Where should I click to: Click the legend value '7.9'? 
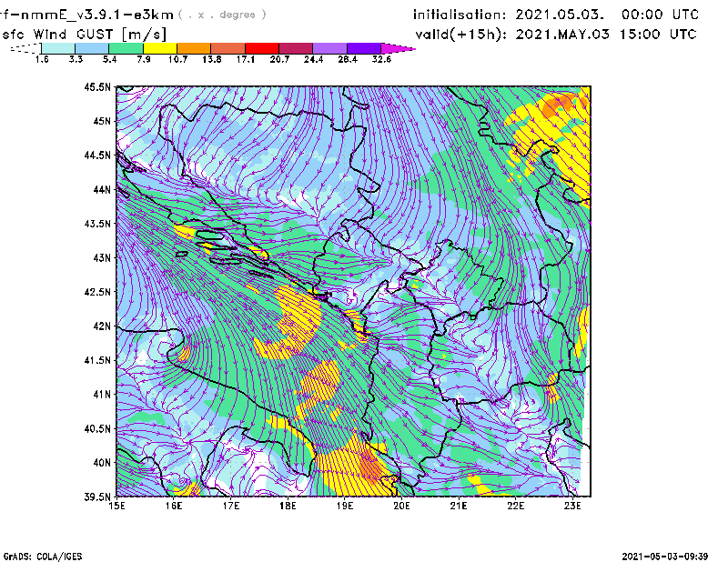pos(144,59)
